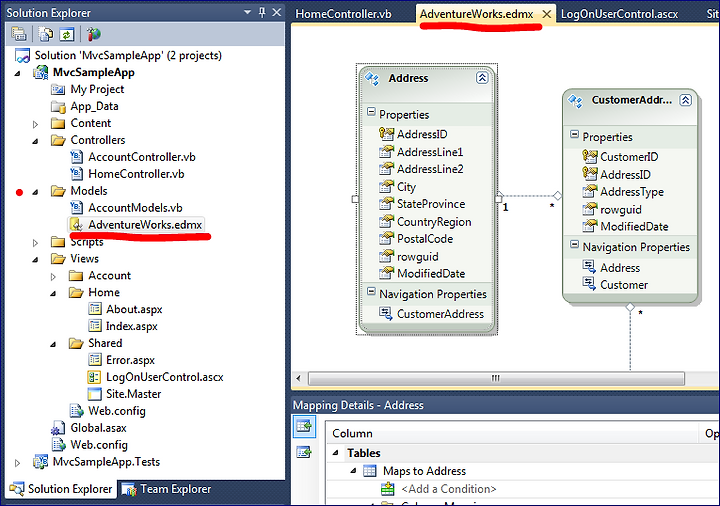The image size is (720, 506).
Task: Select Customer navigation property
Action: (624, 285)
